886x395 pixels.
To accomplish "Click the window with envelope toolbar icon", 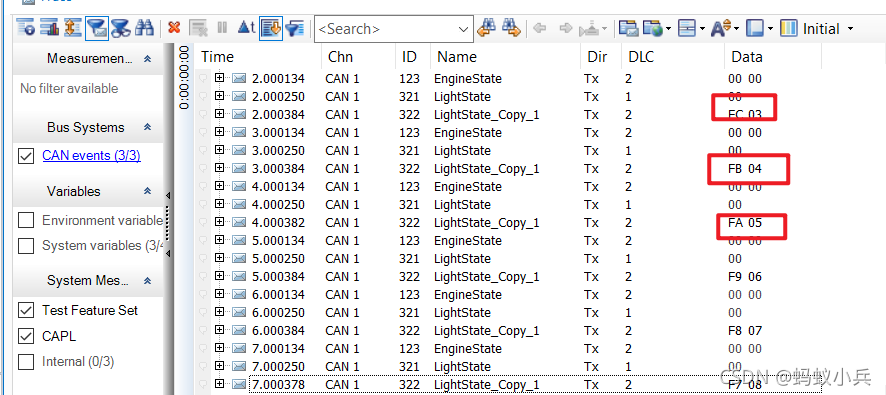I will 628,28.
